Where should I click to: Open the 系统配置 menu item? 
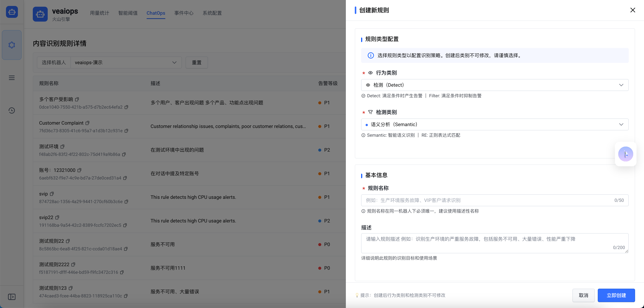coord(212,13)
